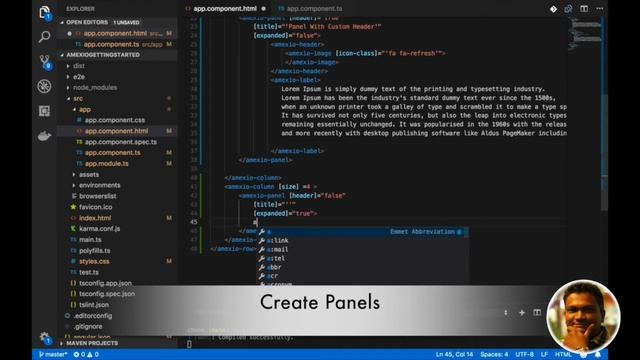The height and width of the screenshot is (360, 640).
Task: Open main.ts file
Action: 90,240
